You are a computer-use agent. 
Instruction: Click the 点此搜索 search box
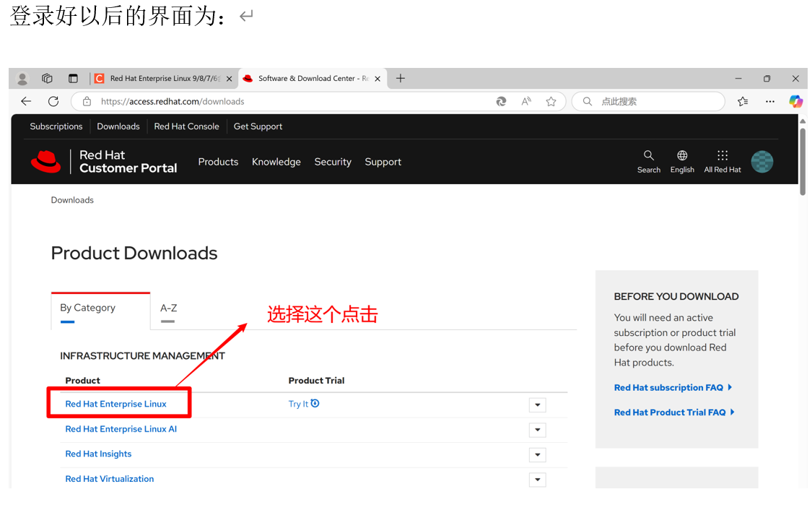[648, 102]
